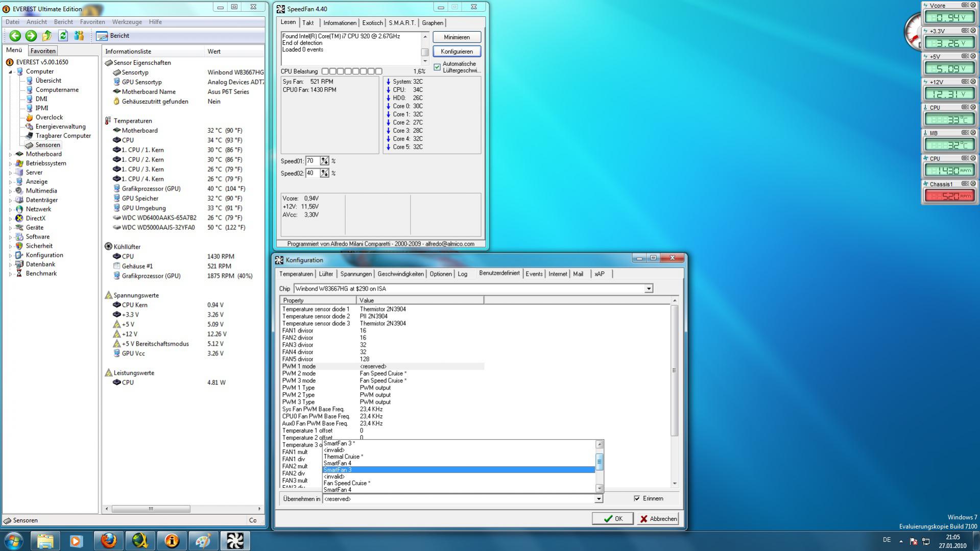Select Energieverwaltung in the EVEREST tree
980x551 pixels.
[x=60, y=127]
